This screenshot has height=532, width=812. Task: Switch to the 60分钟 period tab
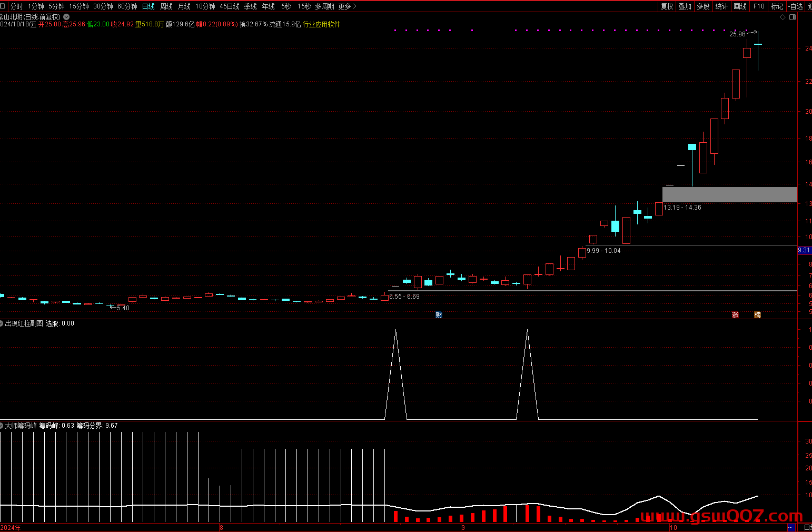click(x=127, y=6)
